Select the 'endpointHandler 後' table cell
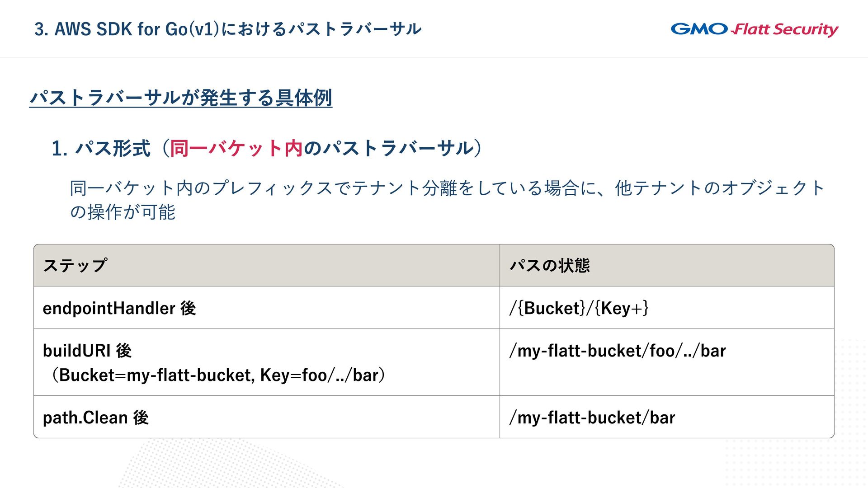The image size is (868, 488). click(119, 308)
